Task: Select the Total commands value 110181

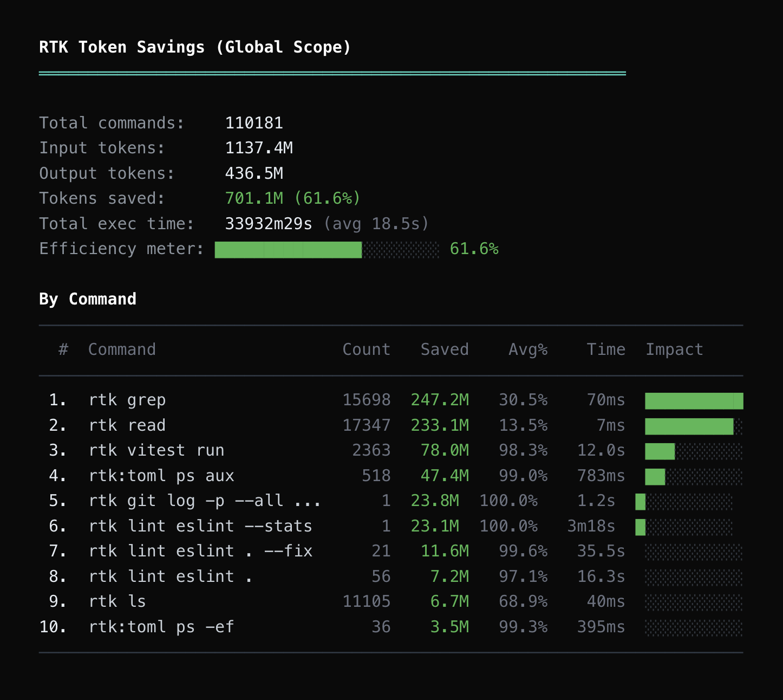Action: (254, 123)
